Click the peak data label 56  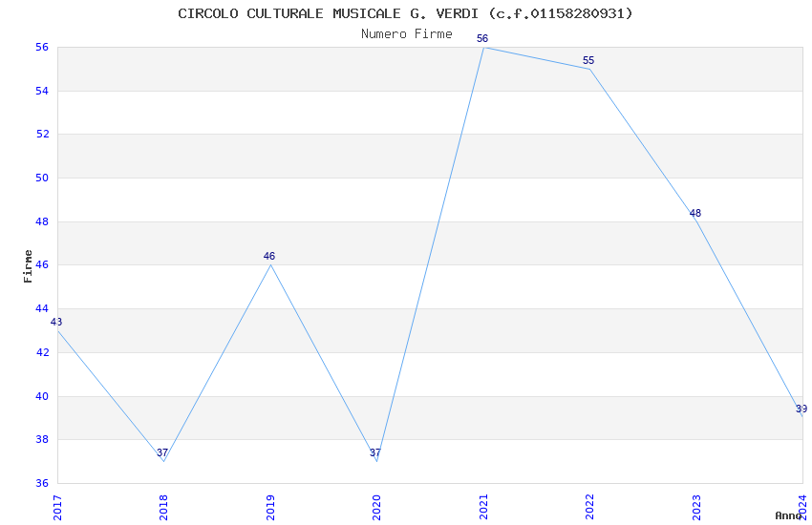pyautogui.click(x=482, y=38)
